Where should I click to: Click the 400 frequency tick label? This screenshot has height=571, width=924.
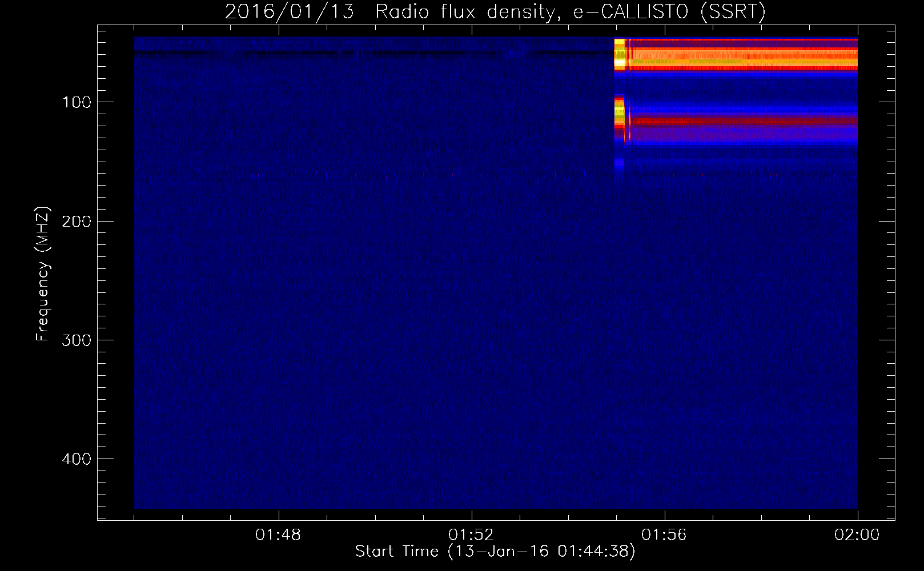pyautogui.click(x=77, y=459)
